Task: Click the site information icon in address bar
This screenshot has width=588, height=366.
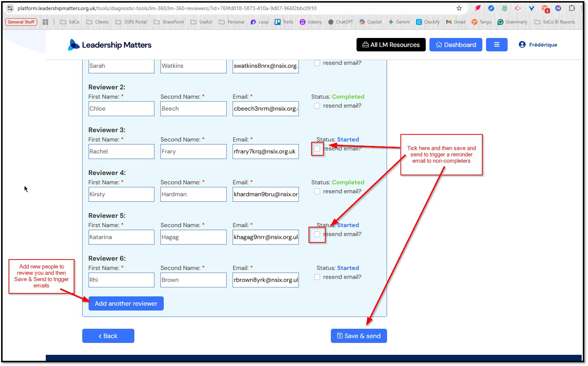Action: pos(10,8)
